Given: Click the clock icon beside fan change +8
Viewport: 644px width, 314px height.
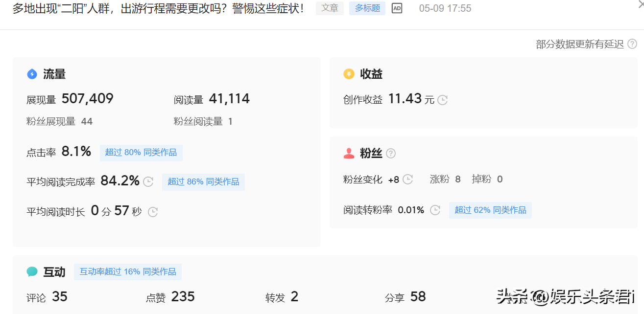Looking at the screenshot, I should [x=407, y=179].
